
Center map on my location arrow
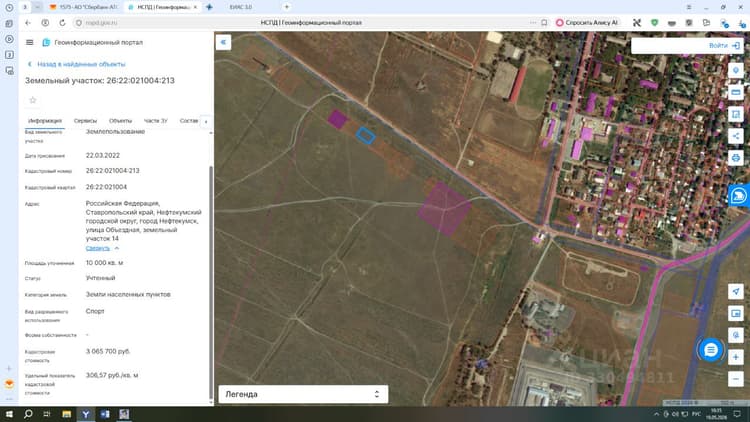coord(736,291)
